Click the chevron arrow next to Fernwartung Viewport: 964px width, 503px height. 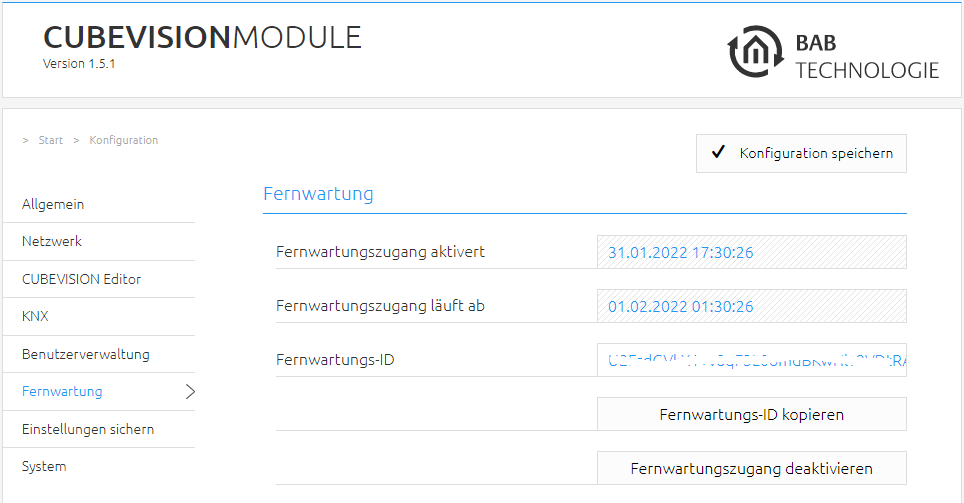190,392
